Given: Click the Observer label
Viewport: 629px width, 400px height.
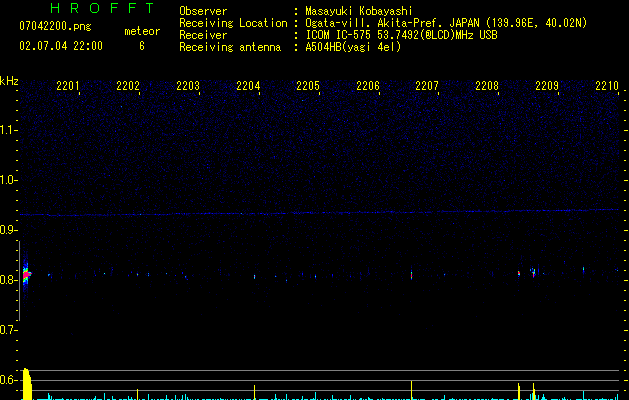Looking at the screenshot, I should [x=203, y=11].
